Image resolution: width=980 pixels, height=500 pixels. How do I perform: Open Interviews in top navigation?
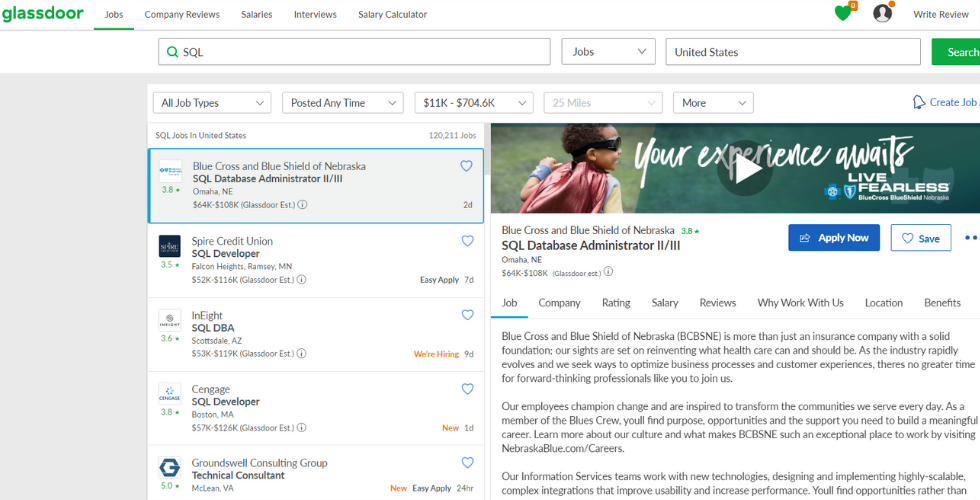click(315, 14)
